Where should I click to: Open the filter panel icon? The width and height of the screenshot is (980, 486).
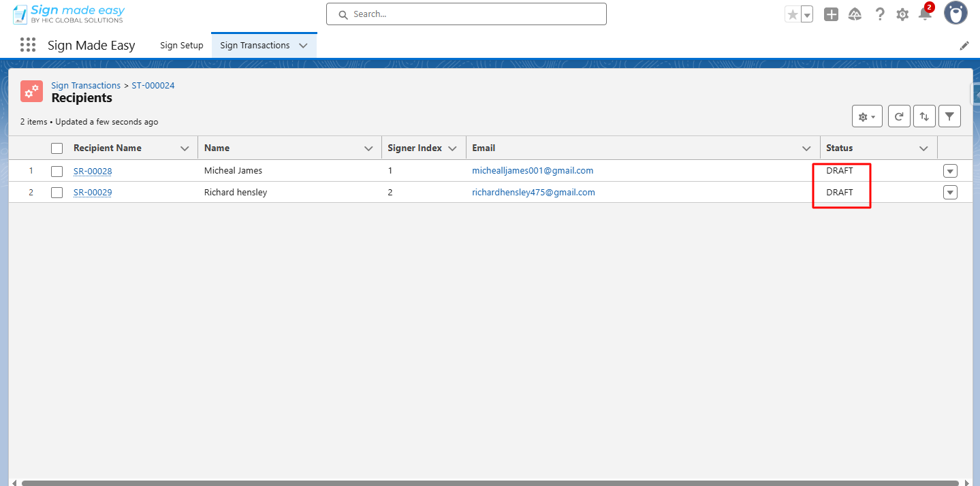click(x=949, y=116)
